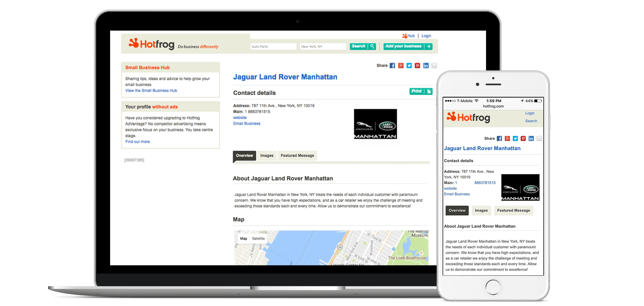This screenshot has width=644, height=306.
Task: Switch map to Satellite view
Action: 258,239
